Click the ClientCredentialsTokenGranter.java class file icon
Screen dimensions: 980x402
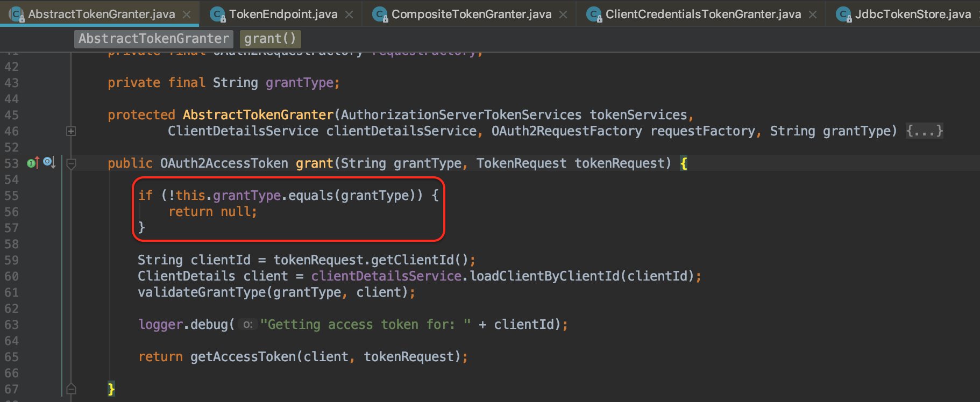pos(594,14)
